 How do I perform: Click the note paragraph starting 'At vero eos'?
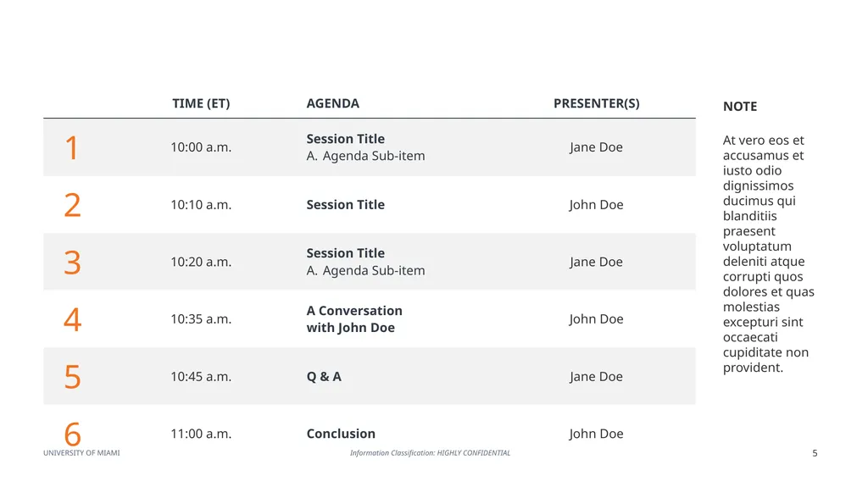tap(768, 254)
